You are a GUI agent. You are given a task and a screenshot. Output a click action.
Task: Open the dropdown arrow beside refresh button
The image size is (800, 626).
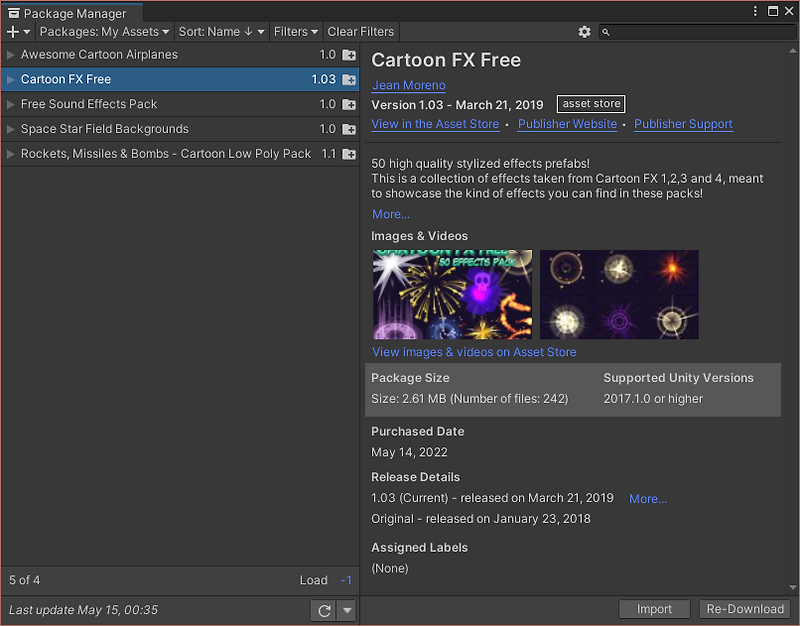[x=347, y=610]
